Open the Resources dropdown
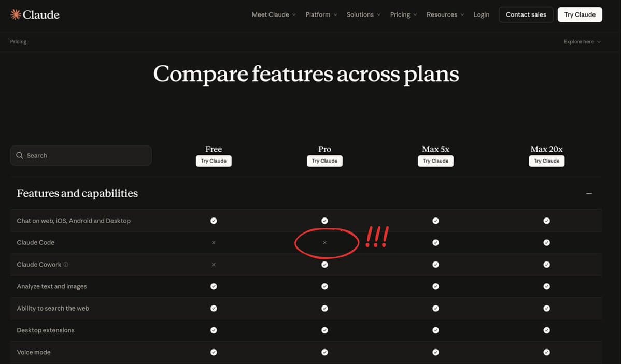Image resolution: width=622 pixels, height=364 pixels. point(442,14)
